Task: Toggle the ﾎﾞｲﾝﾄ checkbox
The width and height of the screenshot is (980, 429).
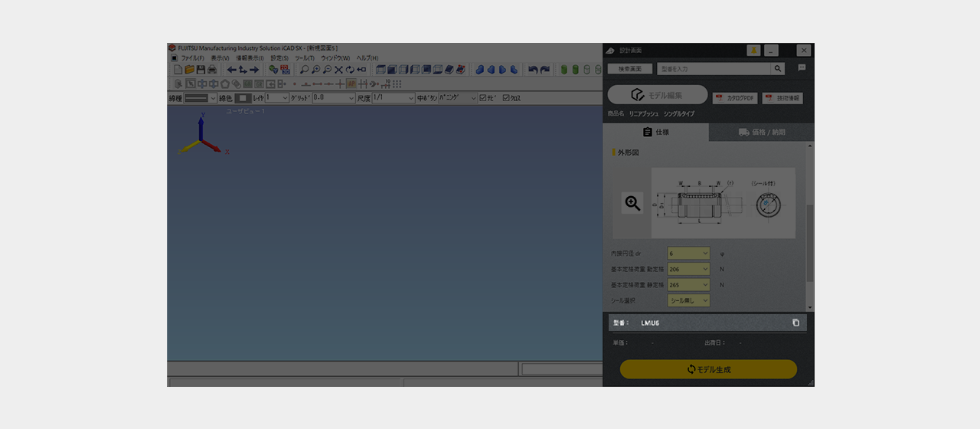Action: pyautogui.click(x=483, y=98)
